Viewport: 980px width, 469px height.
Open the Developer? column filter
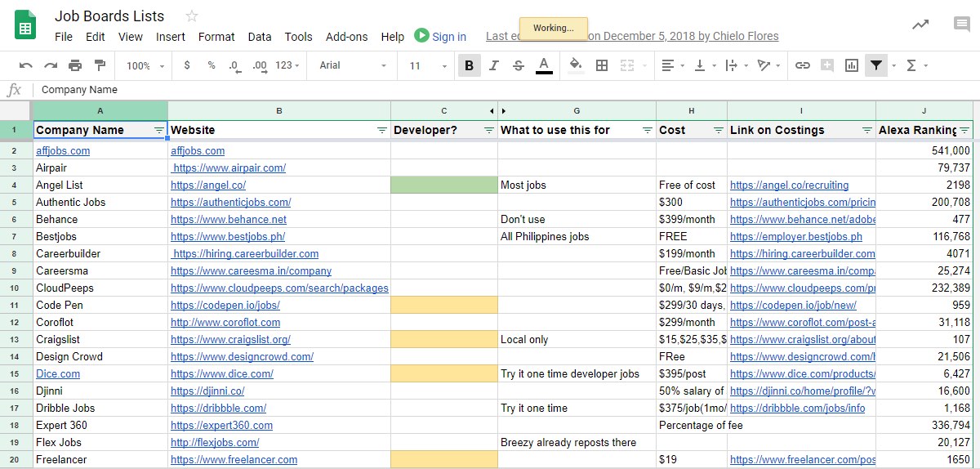click(x=489, y=131)
